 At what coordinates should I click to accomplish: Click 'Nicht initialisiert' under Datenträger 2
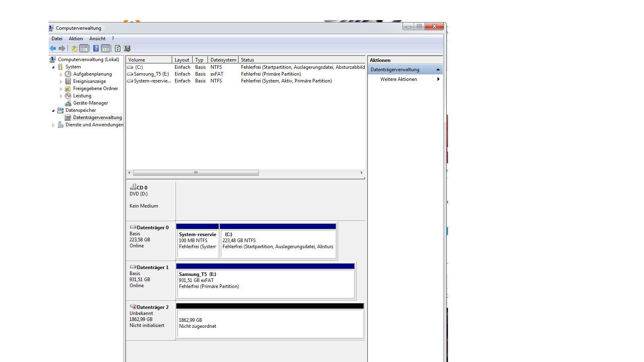coord(147,325)
